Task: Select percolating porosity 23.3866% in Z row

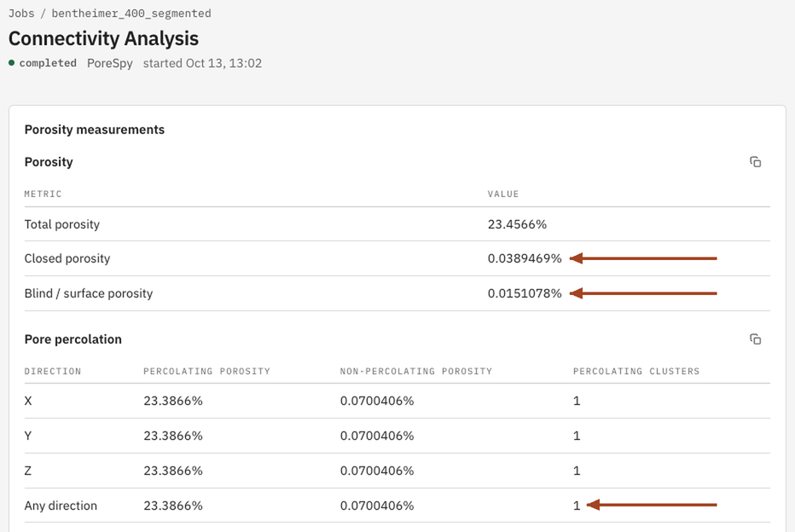Action: [173, 471]
